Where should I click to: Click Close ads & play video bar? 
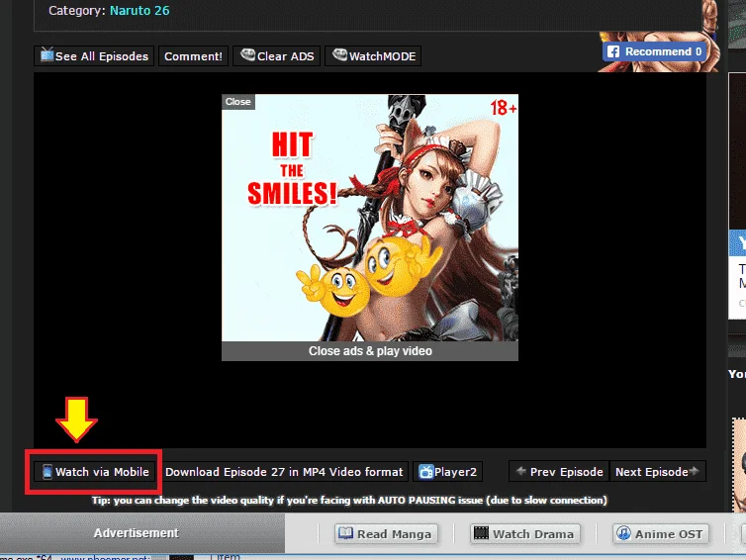click(x=370, y=351)
